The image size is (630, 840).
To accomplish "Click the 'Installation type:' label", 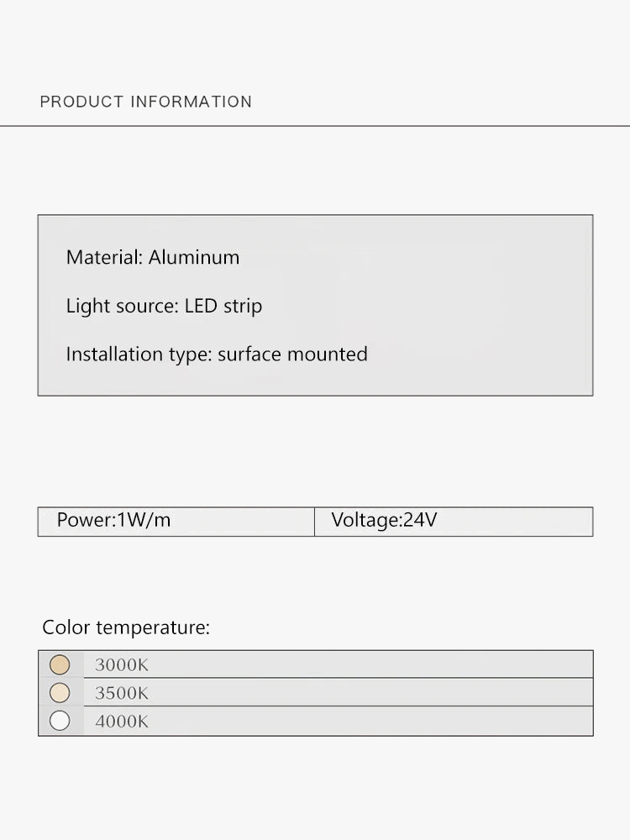I will (139, 354).
